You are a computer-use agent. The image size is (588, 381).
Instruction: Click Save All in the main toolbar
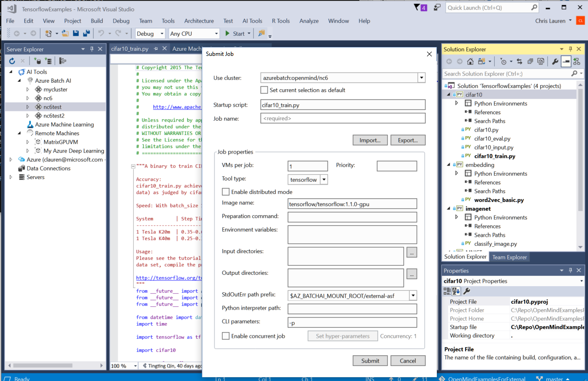86,33
